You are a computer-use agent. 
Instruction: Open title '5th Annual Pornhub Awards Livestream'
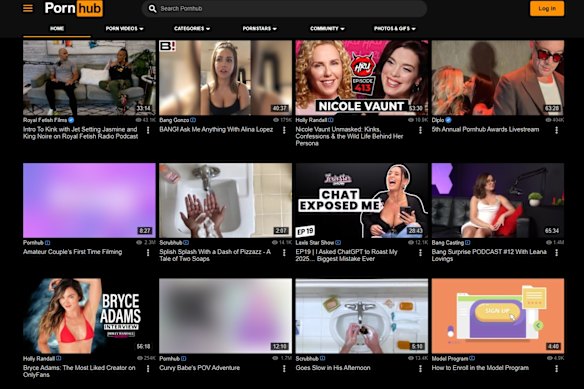click(485, 129)
